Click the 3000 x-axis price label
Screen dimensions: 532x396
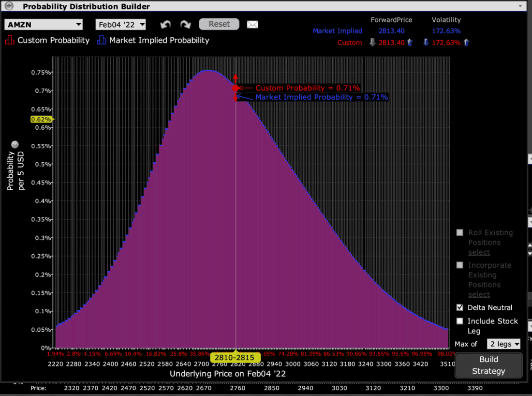point(293,364)
